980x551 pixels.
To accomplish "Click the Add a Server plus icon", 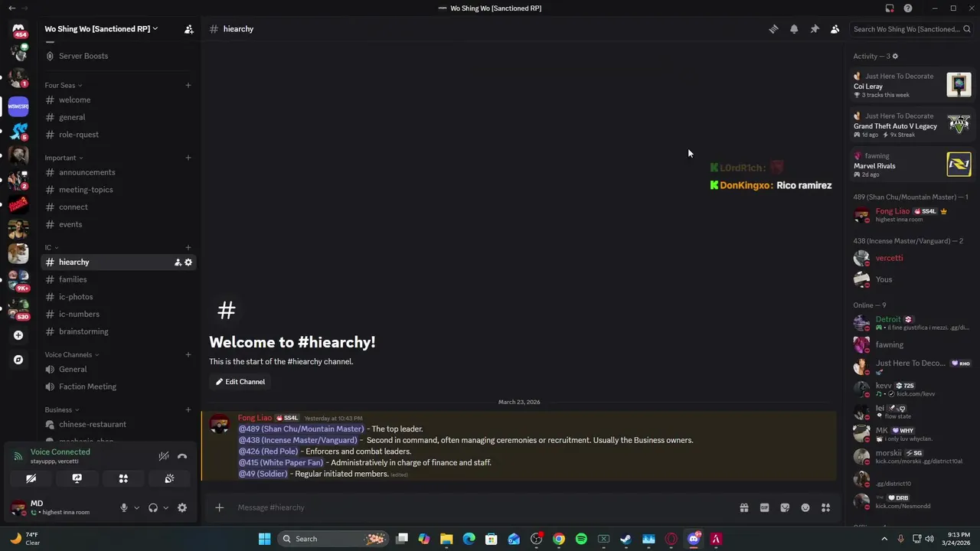I will coord(18,335).
